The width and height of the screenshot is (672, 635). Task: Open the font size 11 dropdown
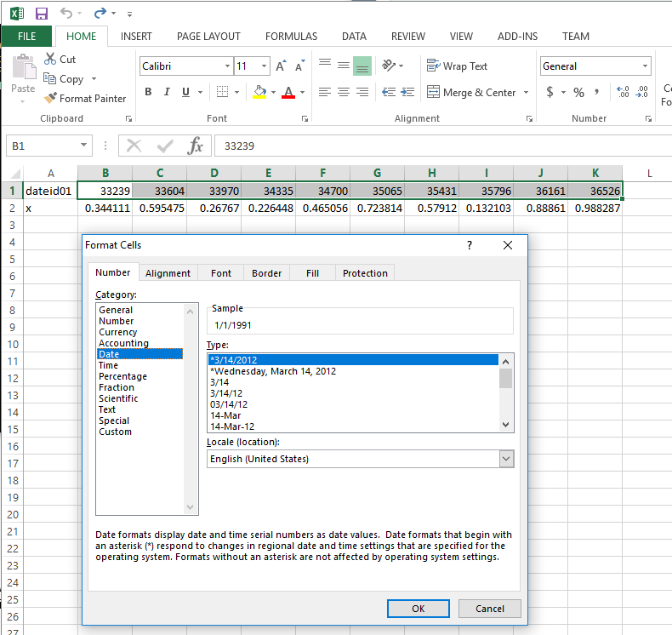264,66
